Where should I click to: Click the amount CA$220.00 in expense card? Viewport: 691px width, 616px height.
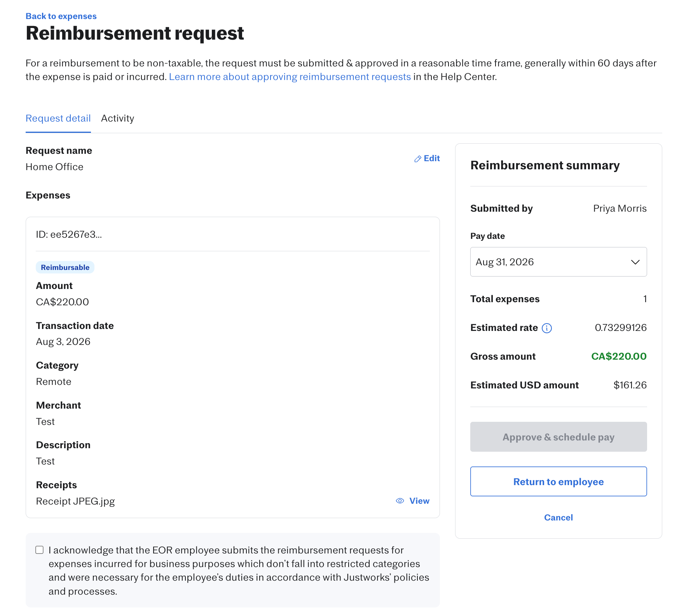tap(63, 302)
